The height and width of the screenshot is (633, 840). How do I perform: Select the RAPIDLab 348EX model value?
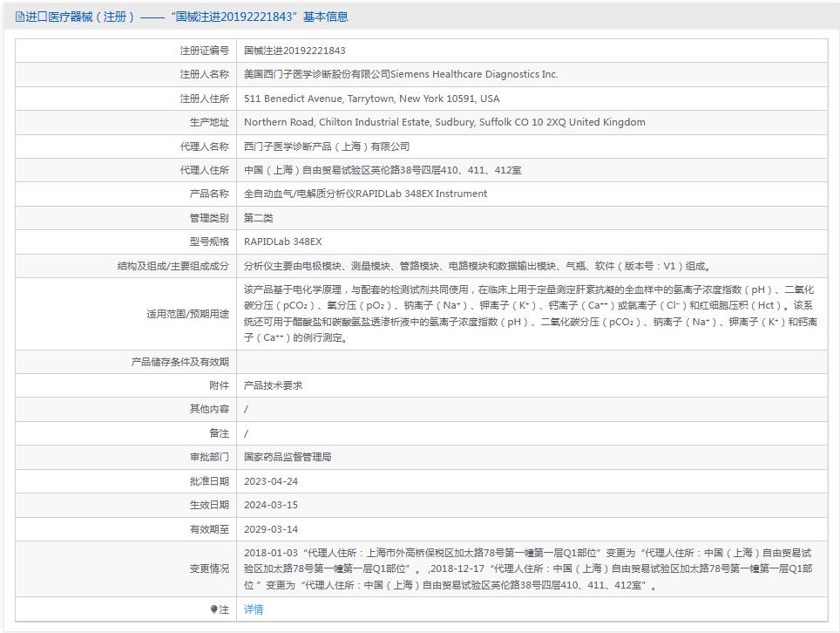pos(283,242)
